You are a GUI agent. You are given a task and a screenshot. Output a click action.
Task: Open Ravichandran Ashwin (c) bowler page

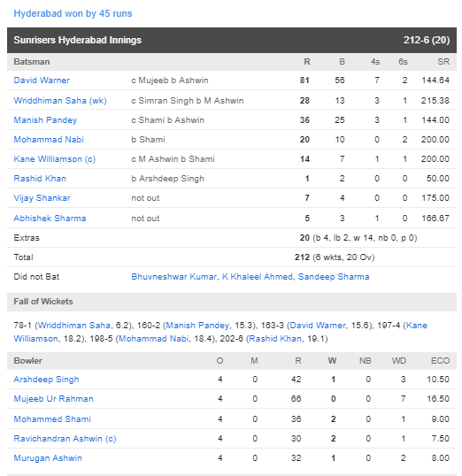pyautogui.click(x=65, y=438)
